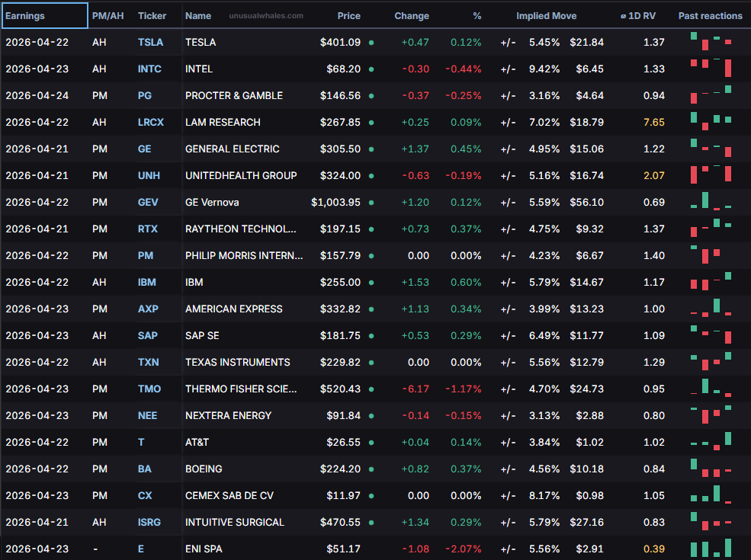Click the percent change -2.07%
The image size is (751, 560).
464,549
